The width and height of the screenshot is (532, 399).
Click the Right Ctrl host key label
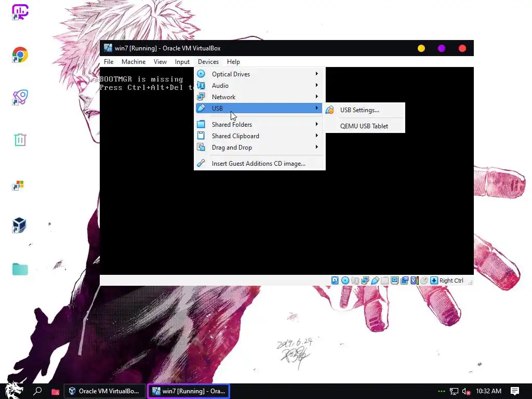coord(451,281)
